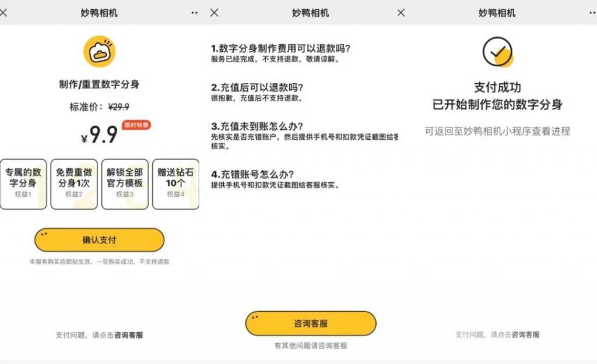Image resolution: width=597 pixels, height=364 pixels.
Task: Click the 咨询客服 link on the left page
Action: (x=128, y=335)
